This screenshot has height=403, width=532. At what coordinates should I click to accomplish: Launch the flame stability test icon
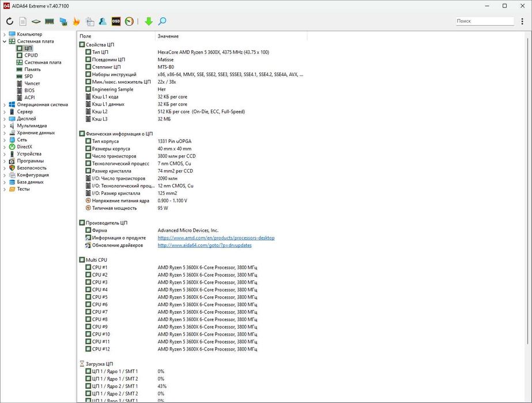click(x=76, y=21)
